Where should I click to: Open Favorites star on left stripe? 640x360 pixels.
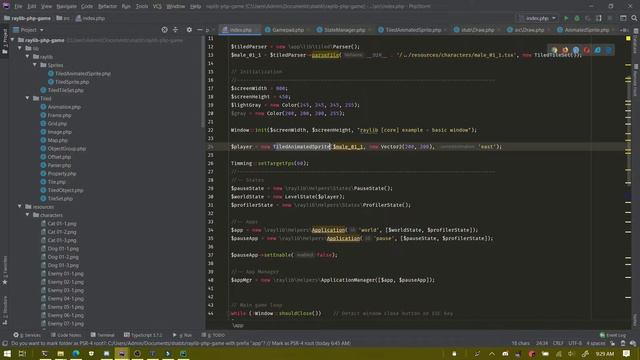[x=5, y=282]
